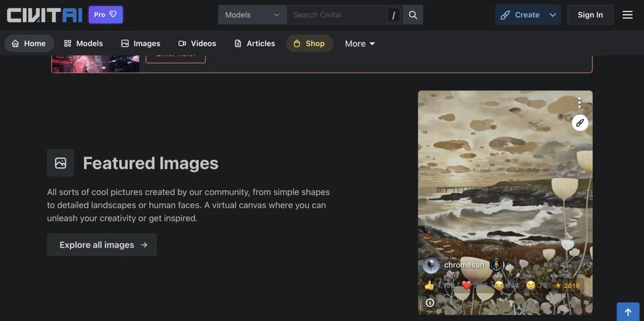This screenshot has height=321, width=644.
Task: Click the slash shortcut key hint
Action: 394,15
